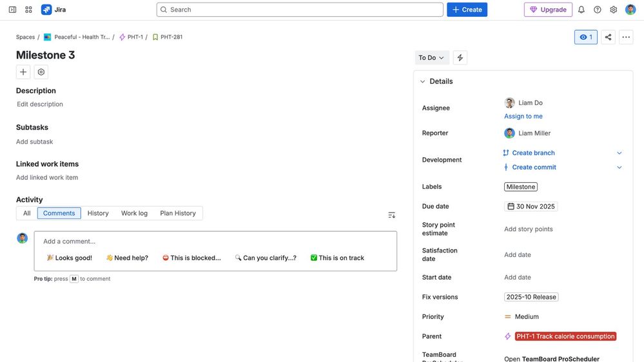Image resolution: width=644 pixels, height=362 pixels.
Task: Click Assign to me link
Action: (x=523, y=116)
